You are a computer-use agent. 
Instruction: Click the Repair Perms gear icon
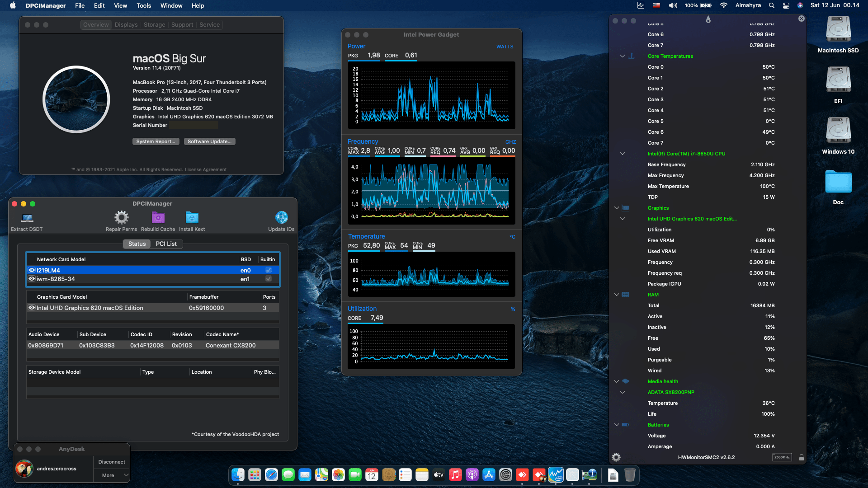click(121, 218)
